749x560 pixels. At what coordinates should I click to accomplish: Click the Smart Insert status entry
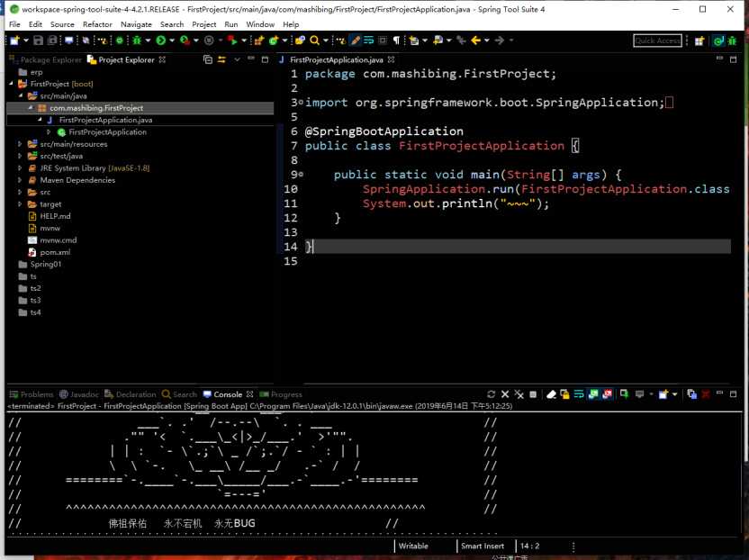click(483, 546)
